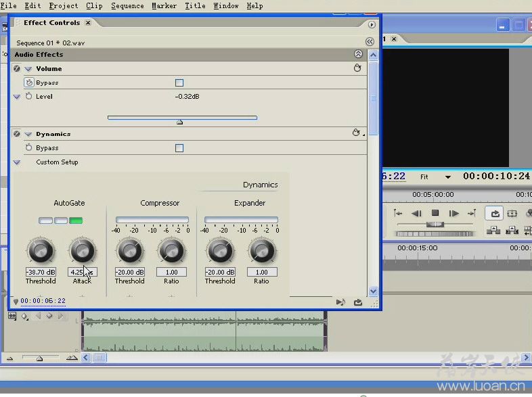Viewport: 532px width, 397px height.
Task: Toggle the Dynamics effect on or off
Action: (x=16, y=134)
